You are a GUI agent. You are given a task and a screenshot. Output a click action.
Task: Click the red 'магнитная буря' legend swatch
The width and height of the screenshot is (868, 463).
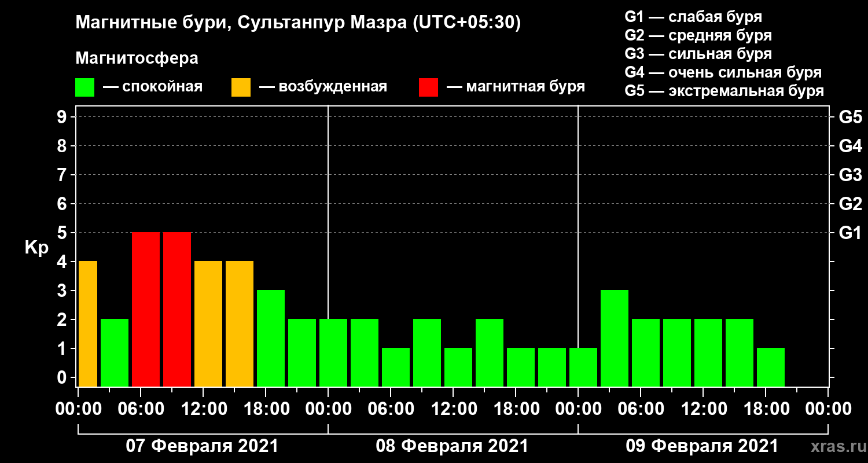(x=428, y=87)
